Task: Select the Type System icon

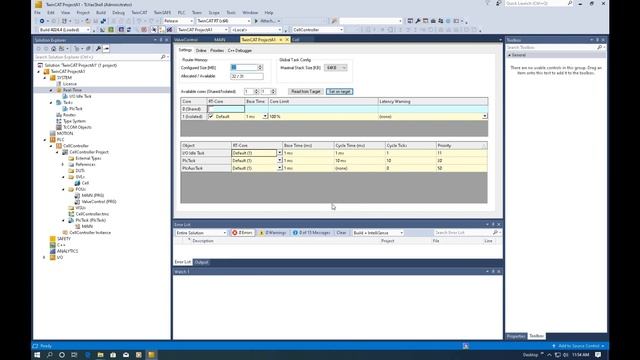Action: click(x=59, y=121)
